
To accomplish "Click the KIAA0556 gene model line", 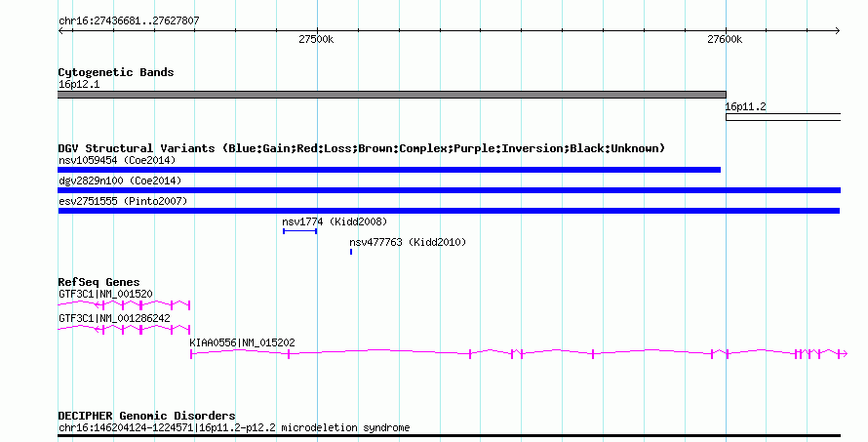I will (x=519, y=353).
